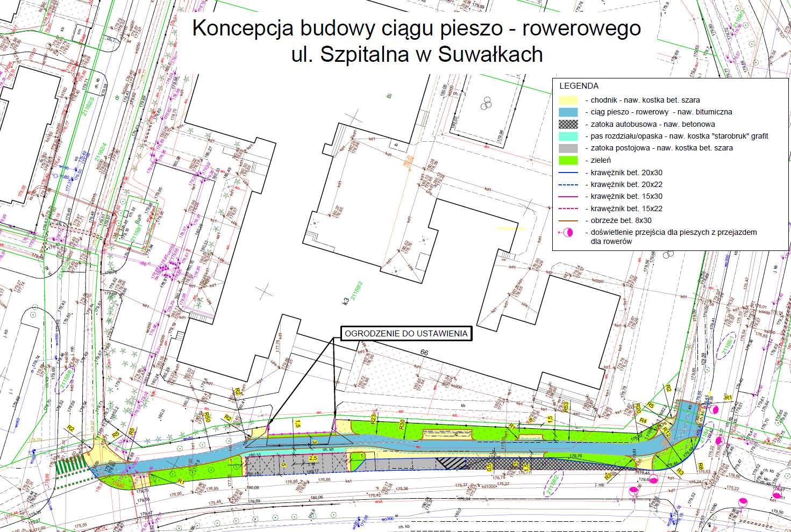
Task: Click solid blue krawężnik 20x30 line sample
Action: coord(568,172)
